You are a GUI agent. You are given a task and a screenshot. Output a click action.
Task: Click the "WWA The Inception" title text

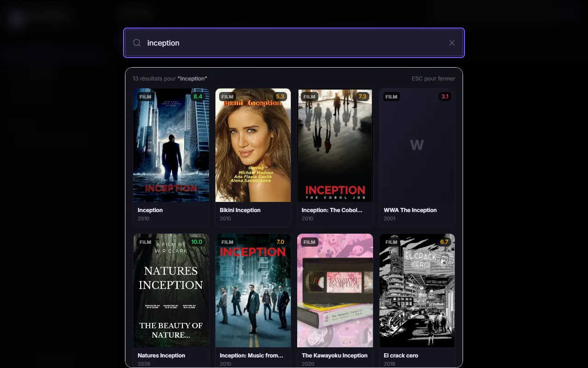point(410,210)
